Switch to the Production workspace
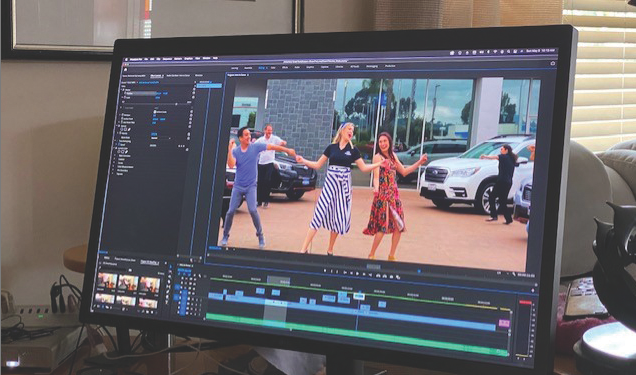 (x=390, y=66)
